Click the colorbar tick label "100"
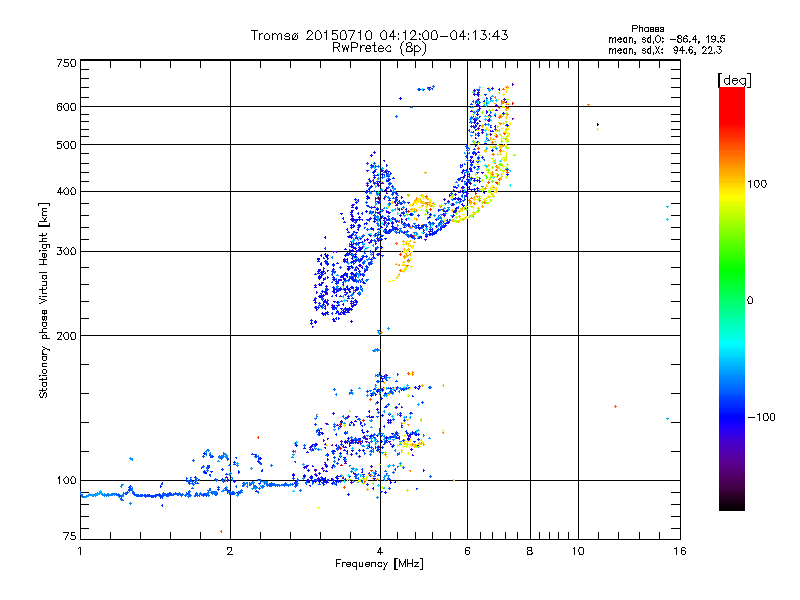Screen dimensions: 800x600 tap(757, 184)
